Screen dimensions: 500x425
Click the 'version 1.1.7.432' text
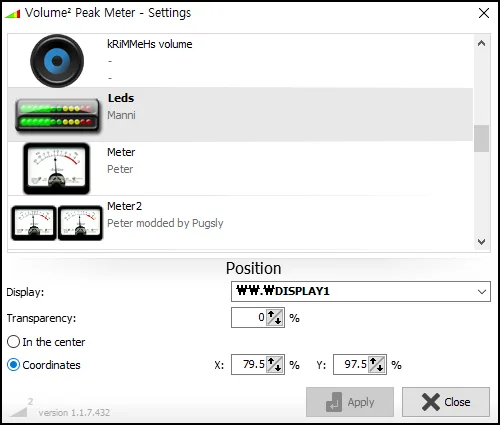[x=74, y=413]
